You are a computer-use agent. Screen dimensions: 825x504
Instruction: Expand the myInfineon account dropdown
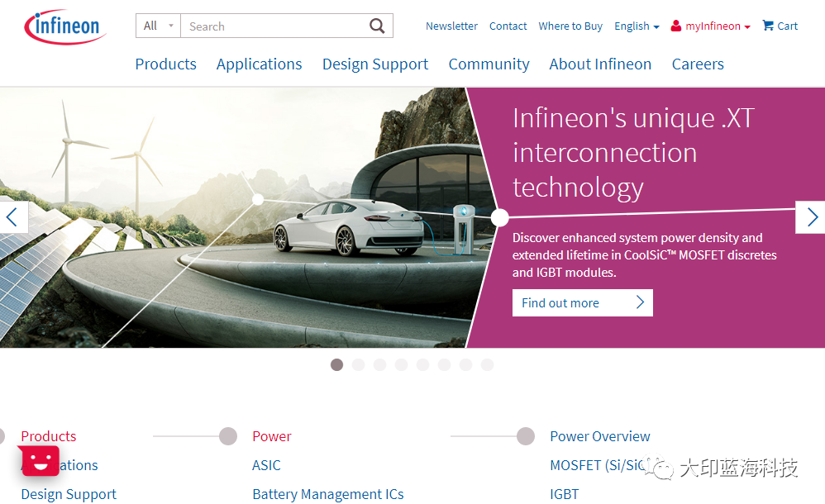(711, 26)
